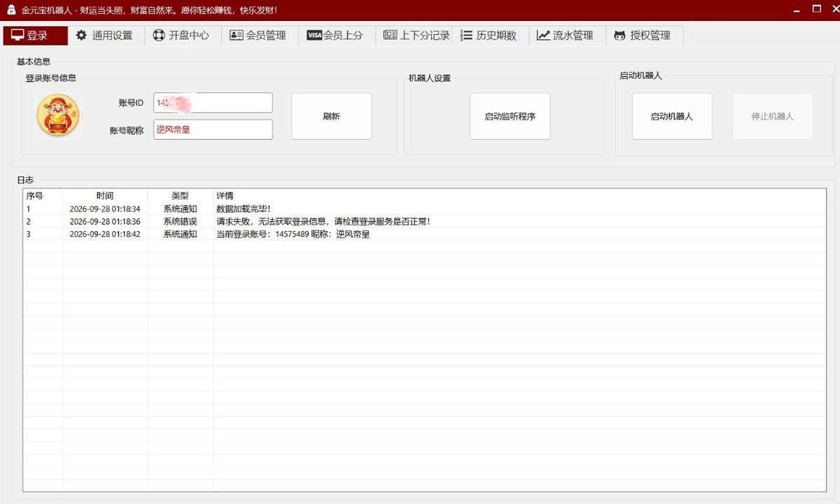The width and height of the screenshot is (840, 504).
Task: Minimize the 金元宝机器人 window
Action: coord(797,10)
